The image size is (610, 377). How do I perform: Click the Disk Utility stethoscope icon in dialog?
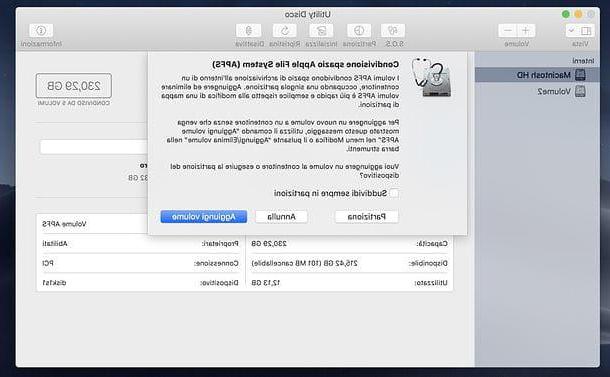(x=432, y=77)
